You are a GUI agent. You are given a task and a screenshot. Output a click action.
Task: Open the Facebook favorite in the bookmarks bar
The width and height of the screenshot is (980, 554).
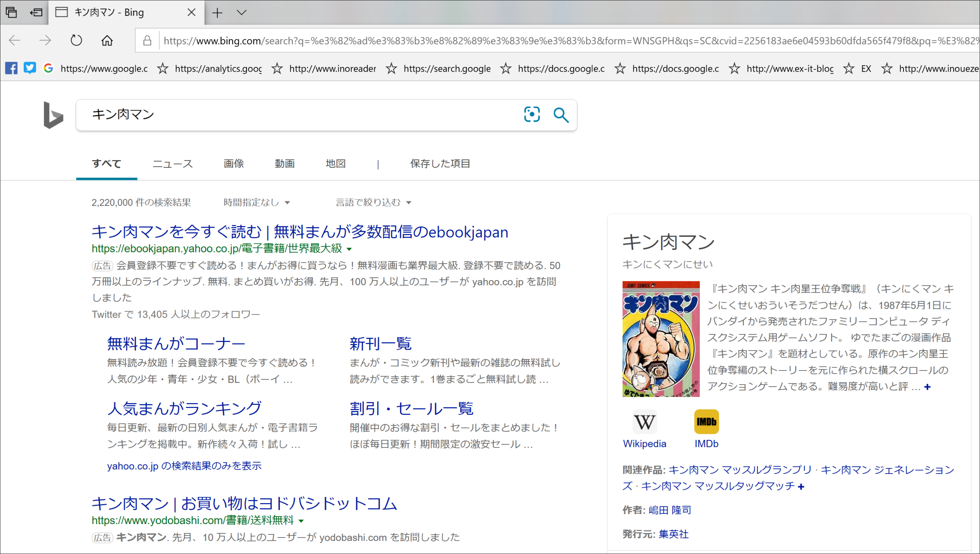pyautogui.click(x=11, y=68)
